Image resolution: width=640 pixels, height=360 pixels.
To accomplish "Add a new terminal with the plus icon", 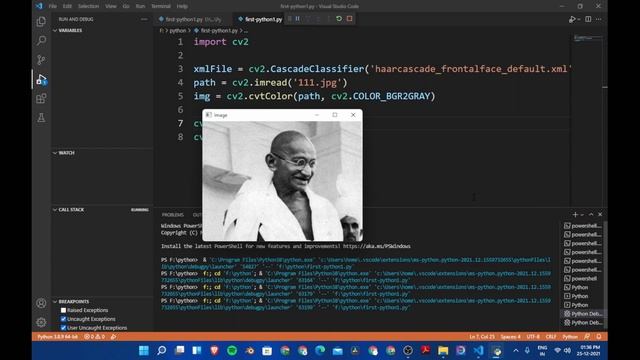I will (x=575, y=215).
